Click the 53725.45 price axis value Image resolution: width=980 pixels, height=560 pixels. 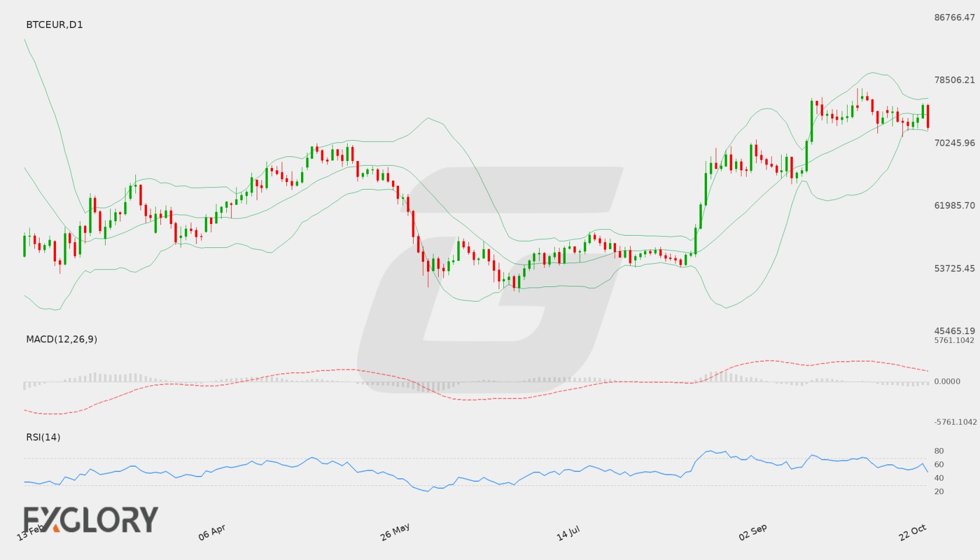click(x=954, y=268)
